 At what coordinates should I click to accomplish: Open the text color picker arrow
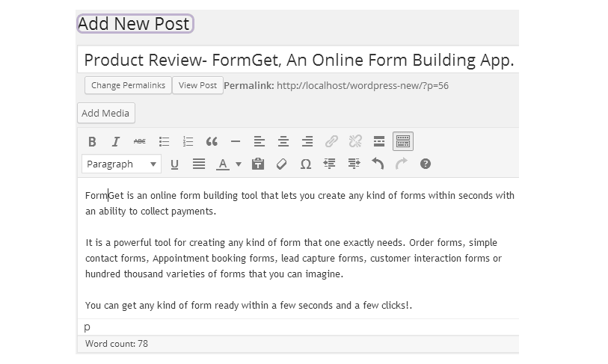(239, 164)
